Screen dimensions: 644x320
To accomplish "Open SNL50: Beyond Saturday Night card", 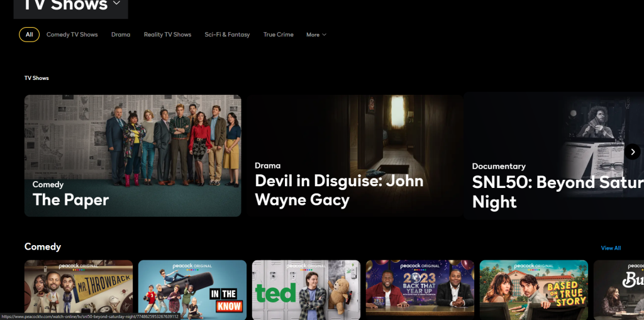I will tap(547, 155).
